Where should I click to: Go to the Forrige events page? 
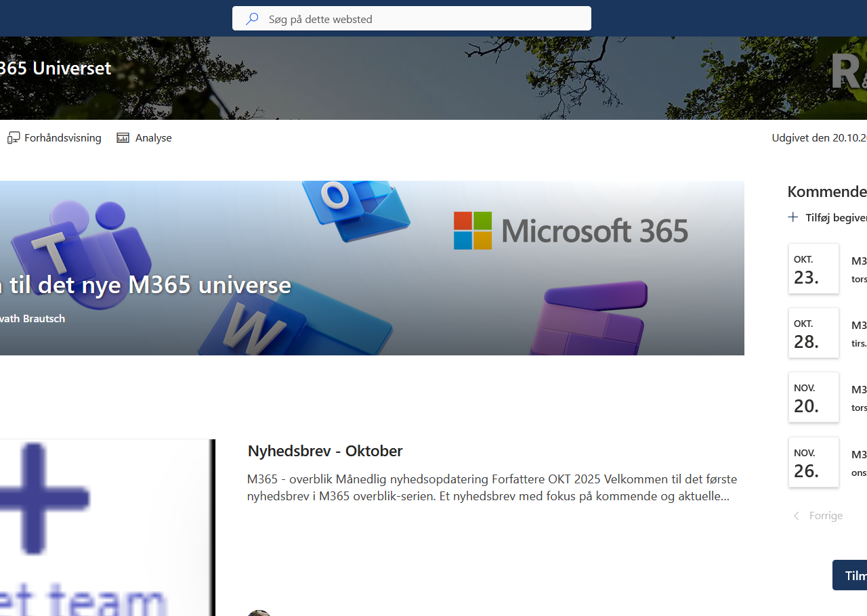click(826, 516)
